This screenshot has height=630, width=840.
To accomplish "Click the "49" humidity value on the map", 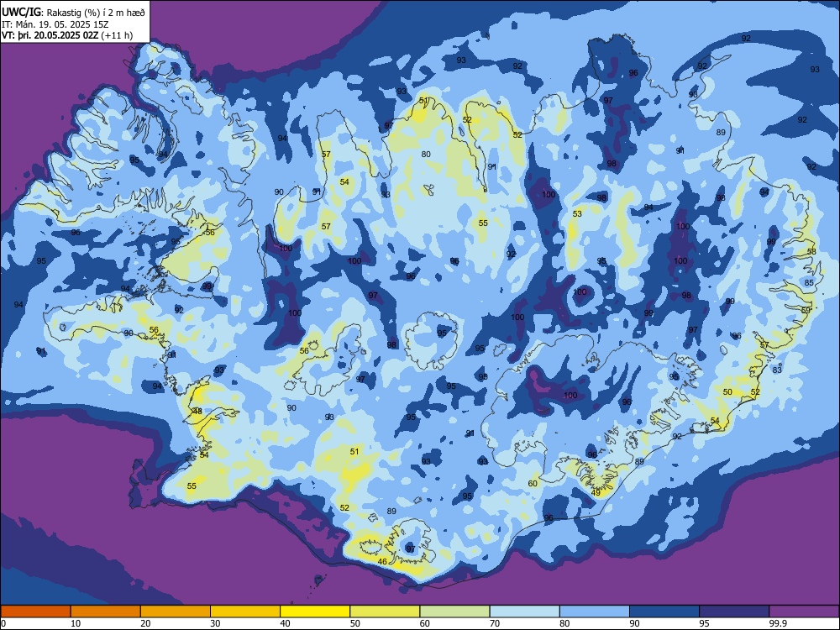I will coord(596,493).
